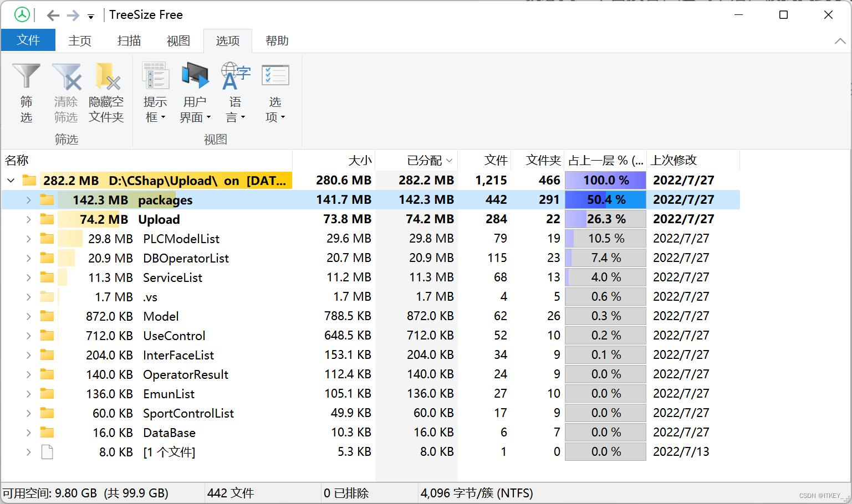The image size is (852, 504).
Task: Click 4,096 字节/簇 (NTFS) status text
Action: pyautogui.click(x=477, y=493)
